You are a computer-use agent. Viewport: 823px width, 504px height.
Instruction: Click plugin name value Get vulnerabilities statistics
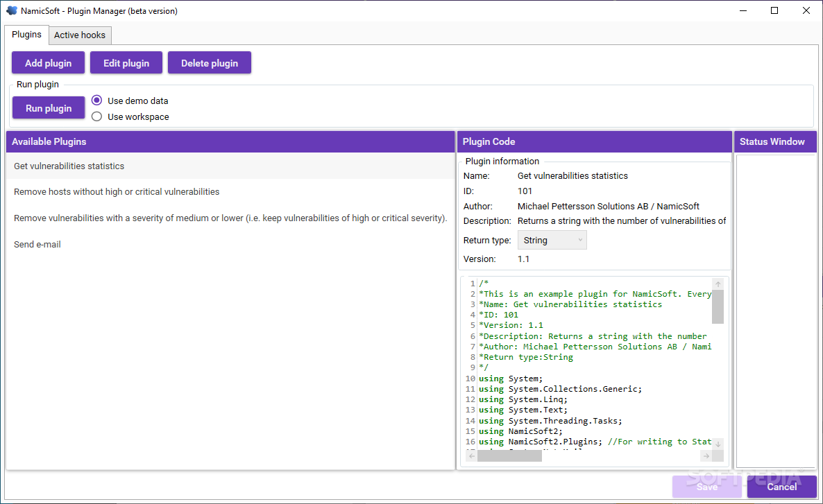point(572,175)
